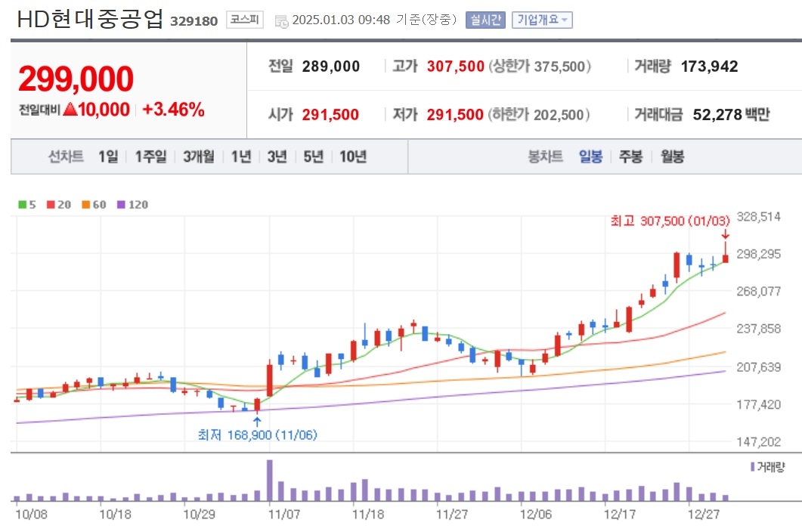
Task: Click the 거래대금 value 52,278 백만
Action: tap(732, 115)
